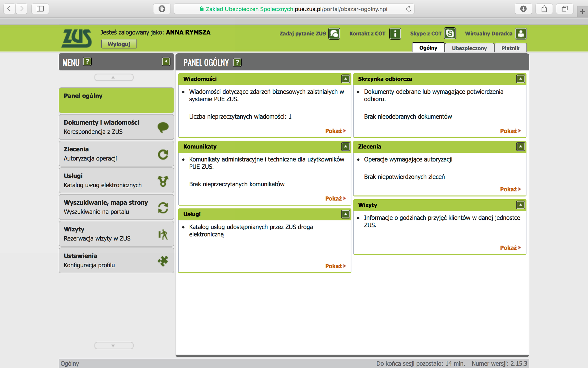Click walking person icon in Wizyty menu
Image resolution: width=588 pixels, height=368 pixels.
pos(163,234)
